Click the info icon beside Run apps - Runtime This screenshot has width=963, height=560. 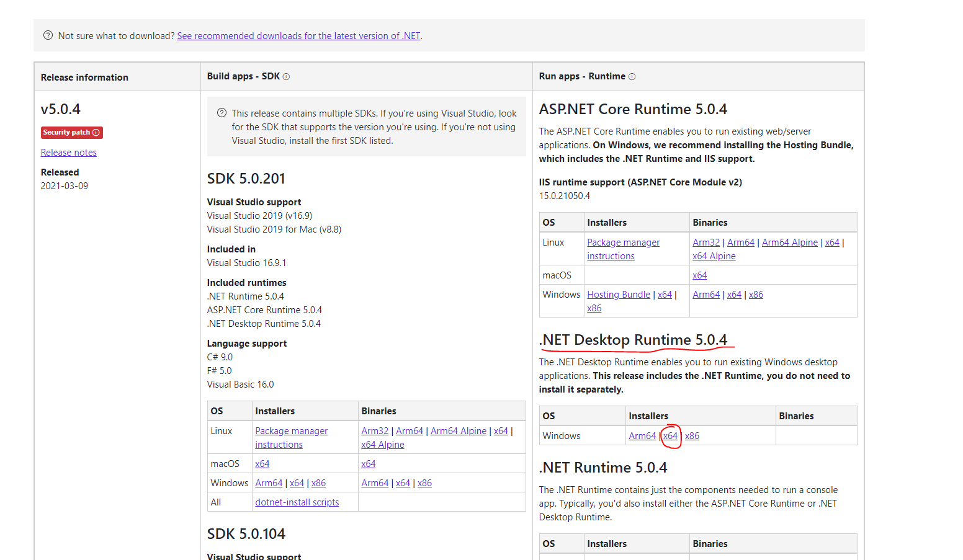632,77
